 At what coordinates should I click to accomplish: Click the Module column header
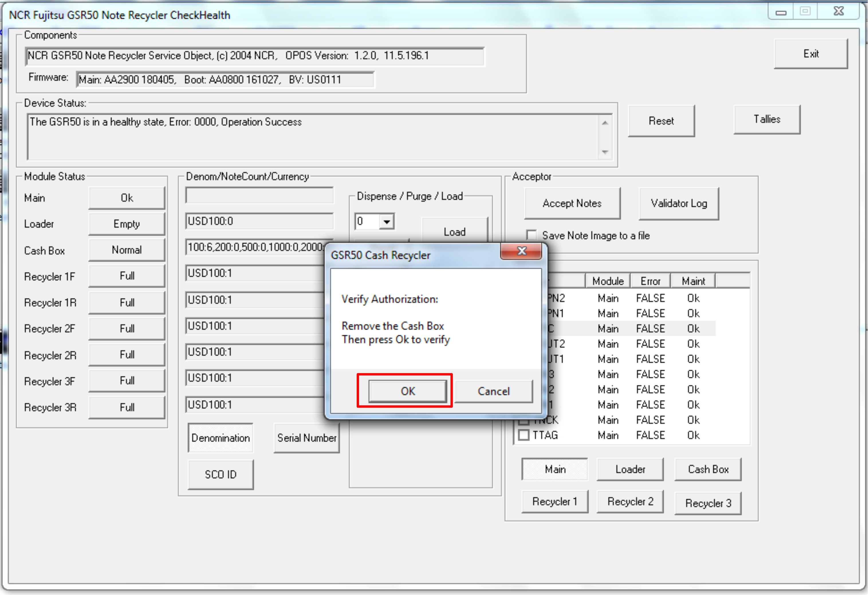[608, 281]
